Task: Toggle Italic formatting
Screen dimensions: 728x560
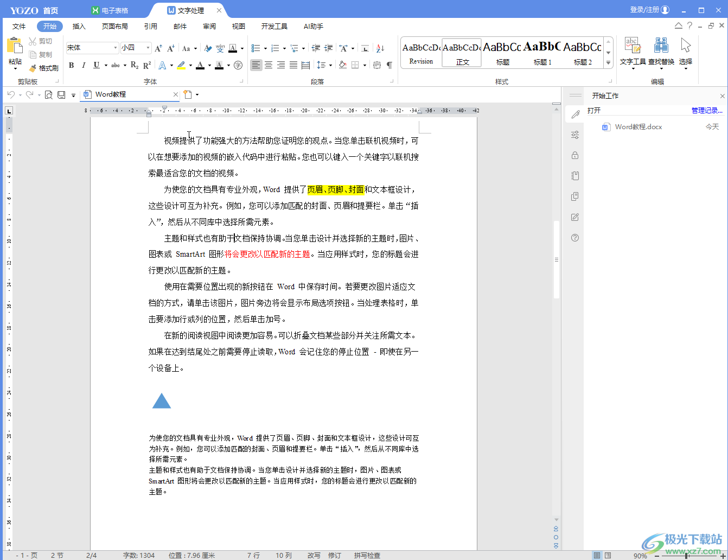Action: click(x=84, y=66)
